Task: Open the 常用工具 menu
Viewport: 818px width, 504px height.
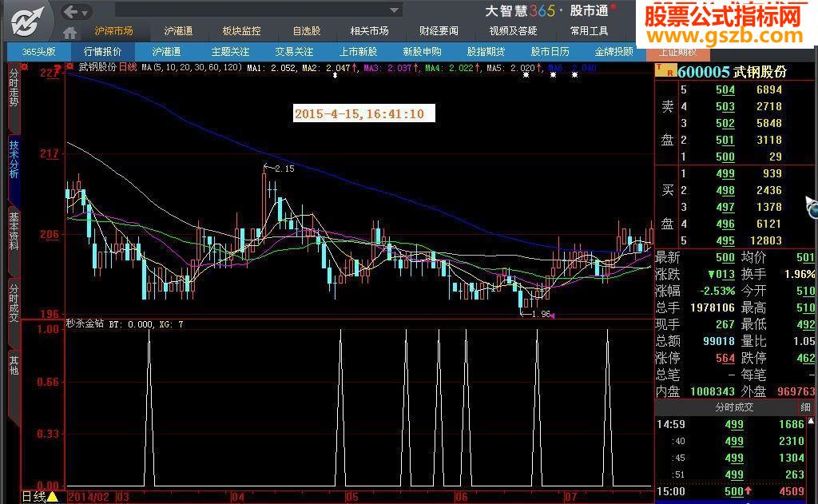Action: [x=589, y=31]
